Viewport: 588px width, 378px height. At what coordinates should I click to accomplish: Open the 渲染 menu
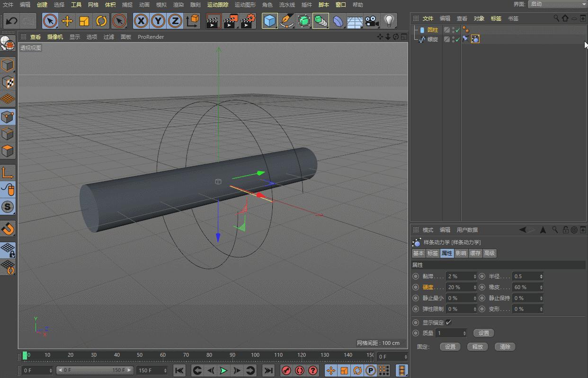click(x=178, y=5)
